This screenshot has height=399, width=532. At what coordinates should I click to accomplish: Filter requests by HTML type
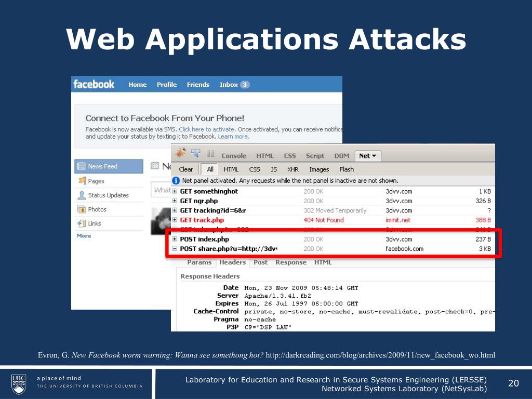tap(231, 169)
